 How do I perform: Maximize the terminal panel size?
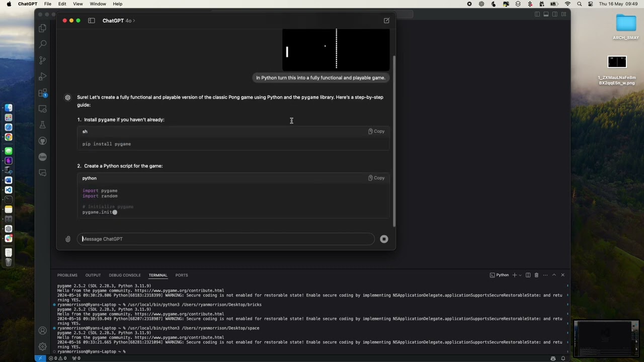[554, 275]
